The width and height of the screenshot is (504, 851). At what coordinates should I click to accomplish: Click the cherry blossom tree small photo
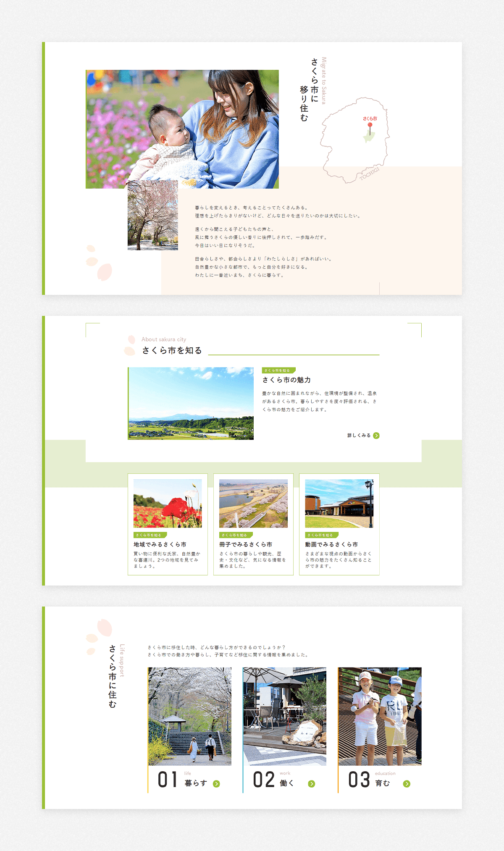pyautogui.click(x=153, y=215)
